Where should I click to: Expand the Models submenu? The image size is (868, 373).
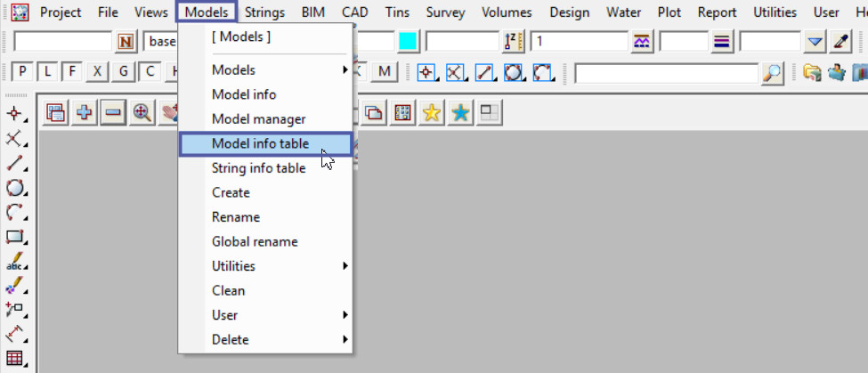pyautogui.click(x=280, y=70)
